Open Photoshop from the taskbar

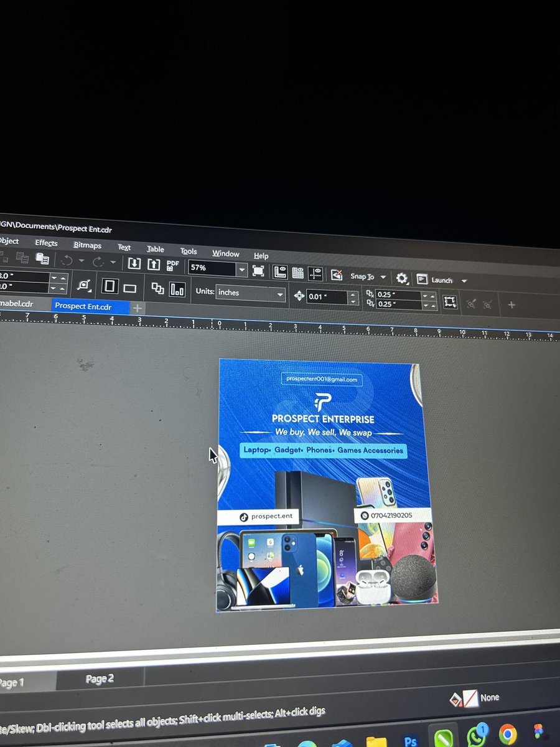click(410, 741)
